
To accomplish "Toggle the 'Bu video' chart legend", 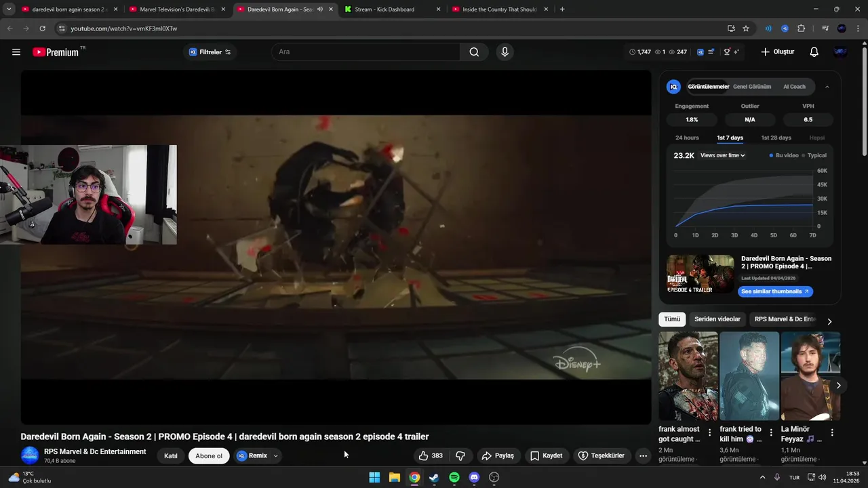I will click(783, 155).
